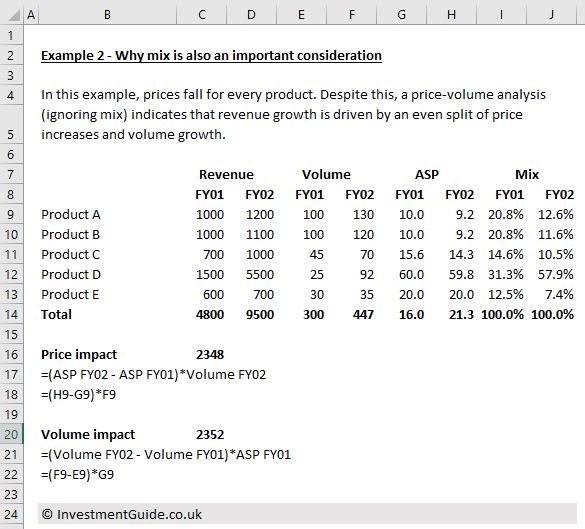Select the Example 2 title cell

coord(211,56)
